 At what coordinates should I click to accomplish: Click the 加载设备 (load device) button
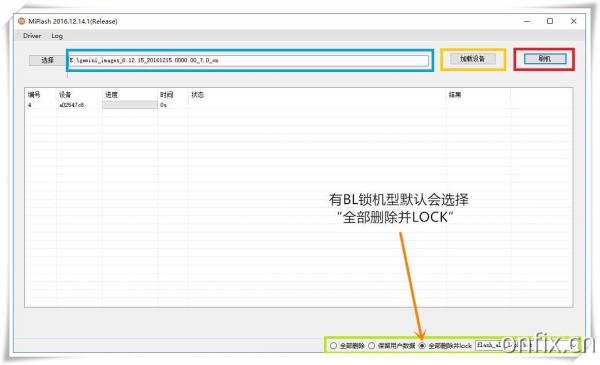[472, 59]
